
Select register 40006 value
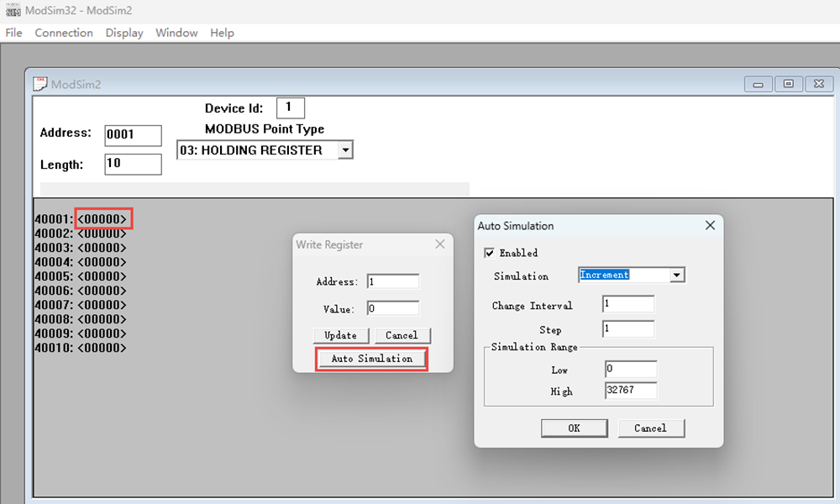coord(102,291)
